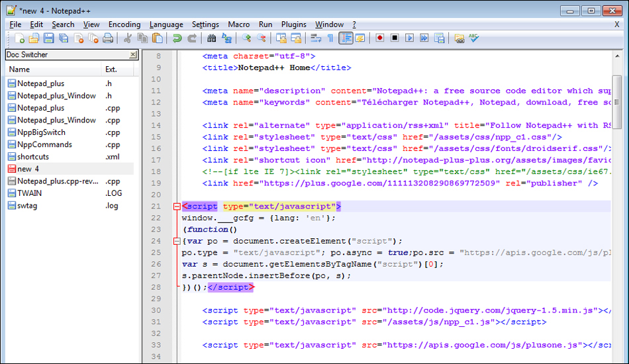Click the Cut scissors icon
629x364 pixels.
pyautogui.click(x=128, y=38)
